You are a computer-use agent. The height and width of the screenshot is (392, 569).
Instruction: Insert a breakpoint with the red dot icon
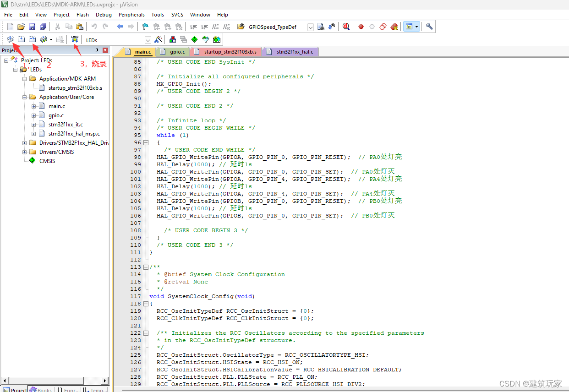pyautogui.click(x=361, y=26)
